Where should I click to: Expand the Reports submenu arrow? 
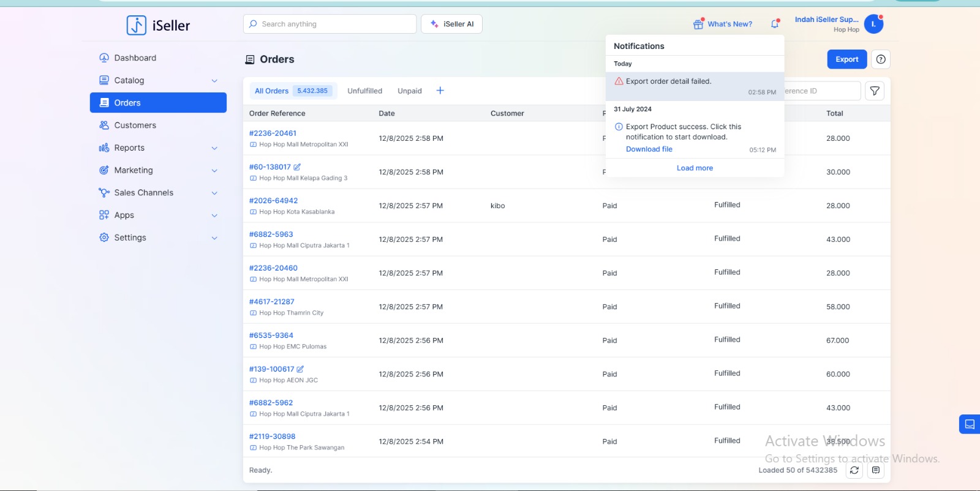tap(214, 148)
